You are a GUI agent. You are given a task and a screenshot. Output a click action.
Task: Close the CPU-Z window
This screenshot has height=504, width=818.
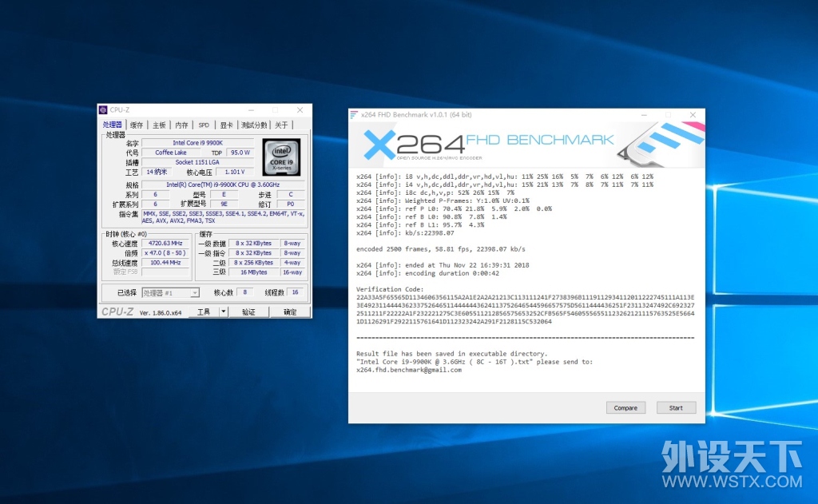(300, 110)
